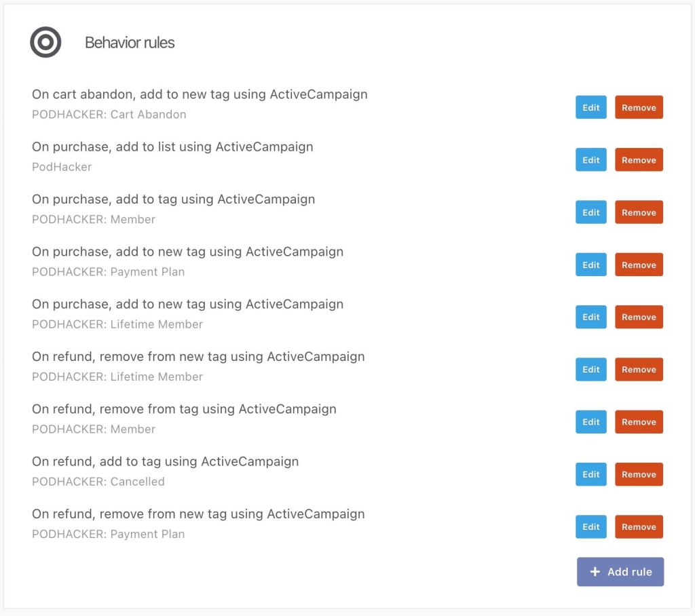695x616 pixels.
Task: Edit the PodHacker add to list rule
Action: (x=590, y=160)
